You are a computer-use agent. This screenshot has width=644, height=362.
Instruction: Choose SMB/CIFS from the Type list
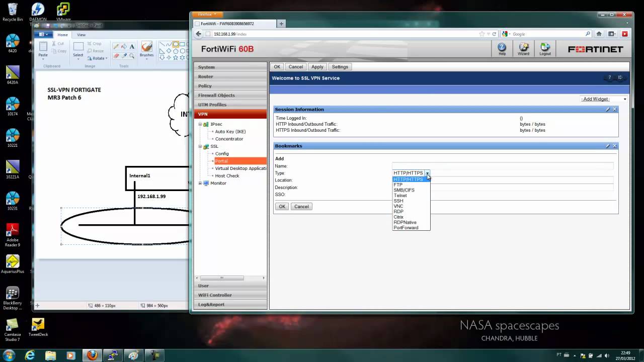click(x=404, y=190)
